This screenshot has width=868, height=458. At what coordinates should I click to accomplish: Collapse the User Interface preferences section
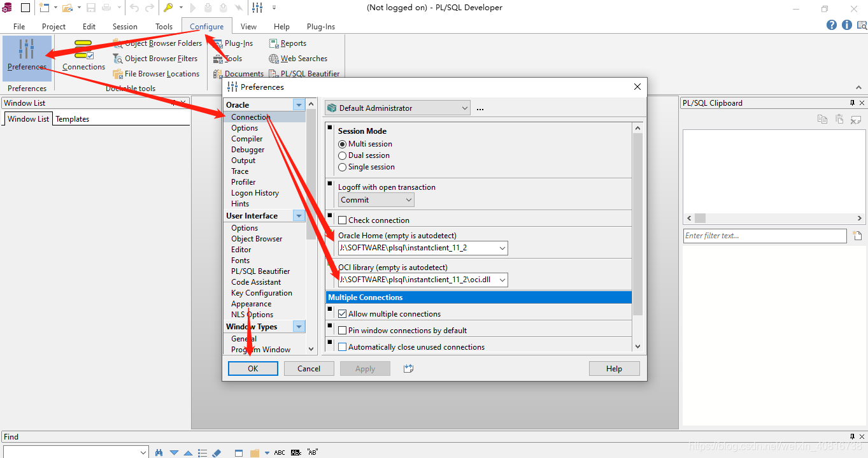point(299,216)
